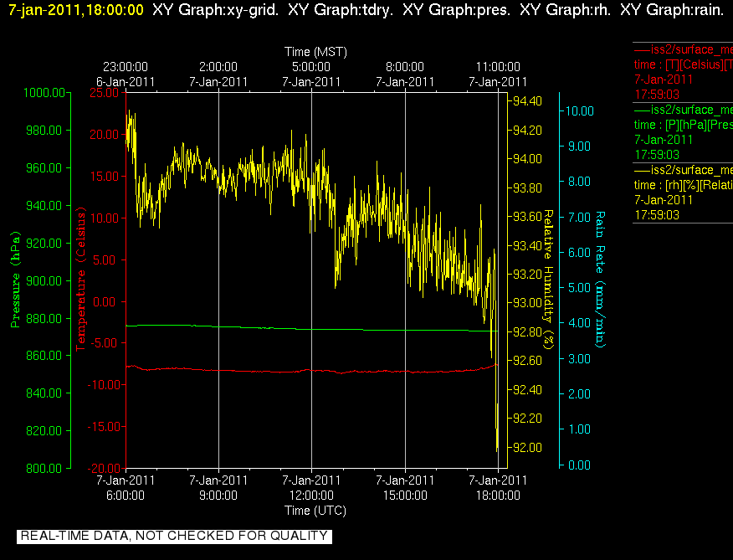Image resolution: width=733 pixels, height=560 pixels.
Task: Click pressure axis value 980.00
Action: (x=44, y=130)
